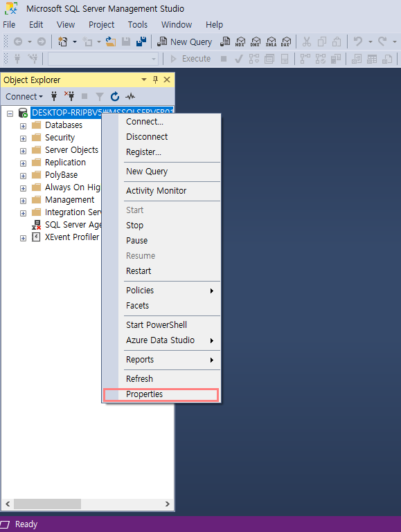Click the Activity Monitor pulse icon

[130, 97]
